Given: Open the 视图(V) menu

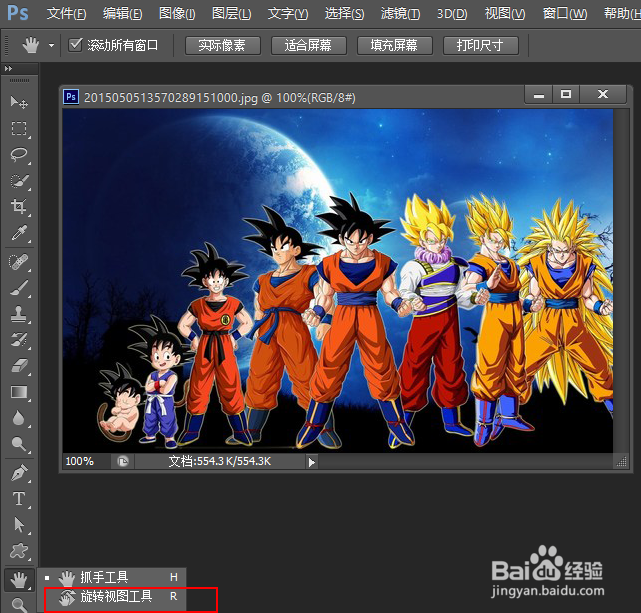Looking at the screenshot, I should [505, 14].
